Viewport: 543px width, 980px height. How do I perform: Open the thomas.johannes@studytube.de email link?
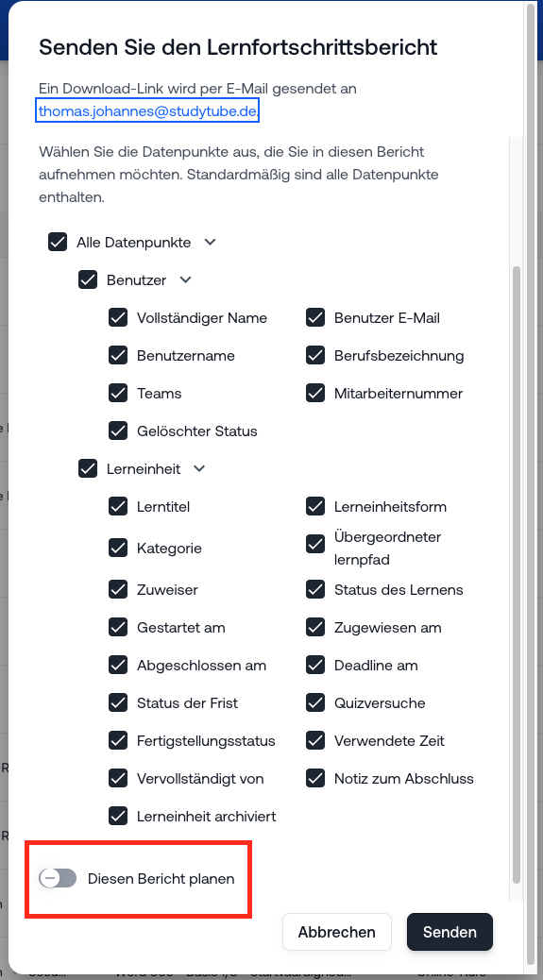pyautogui.click(x=147, y=111)
